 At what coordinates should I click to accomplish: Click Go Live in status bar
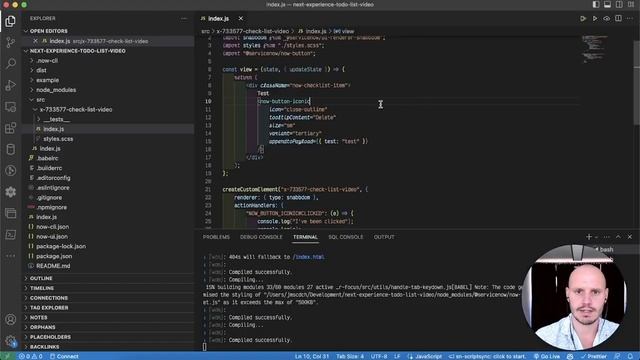(547, 356)
